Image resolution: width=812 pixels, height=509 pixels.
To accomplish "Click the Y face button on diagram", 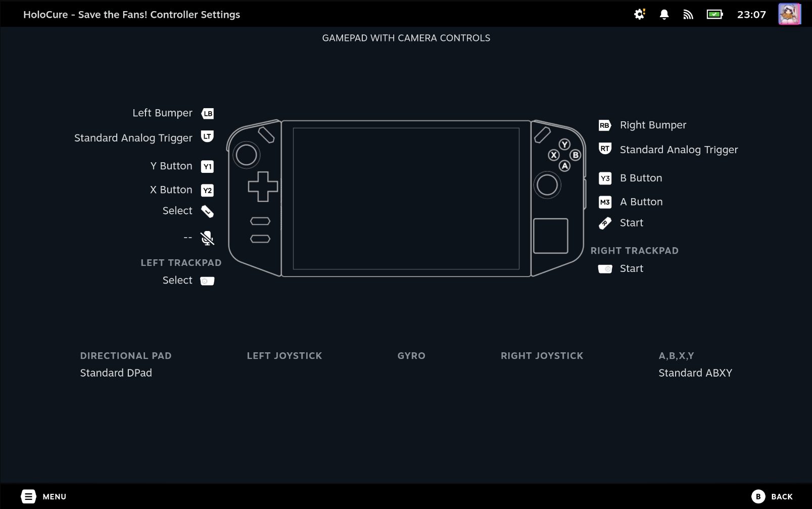I will tap(564, 145).
